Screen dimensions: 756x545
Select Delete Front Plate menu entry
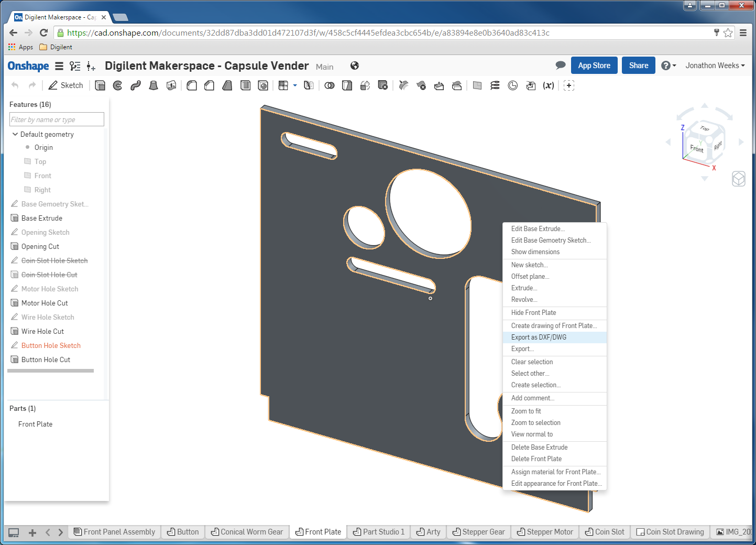(x=555, y=459)
